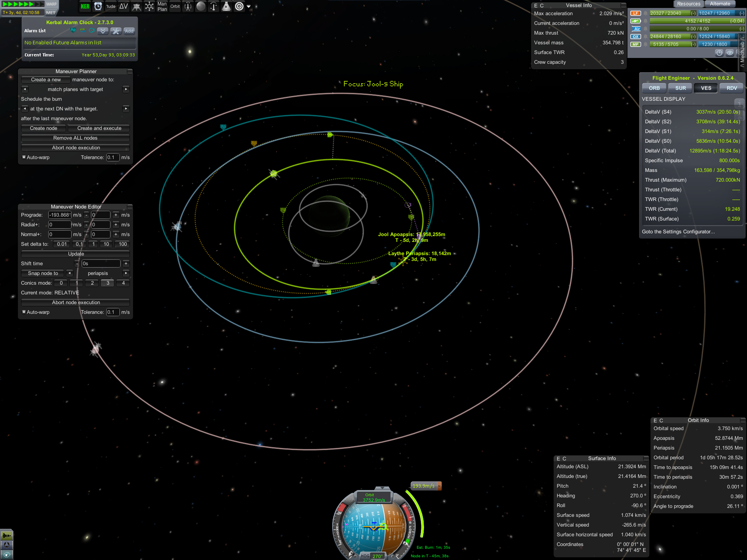Select conics mode 0

pyautogui.click(x=61, y=283)
